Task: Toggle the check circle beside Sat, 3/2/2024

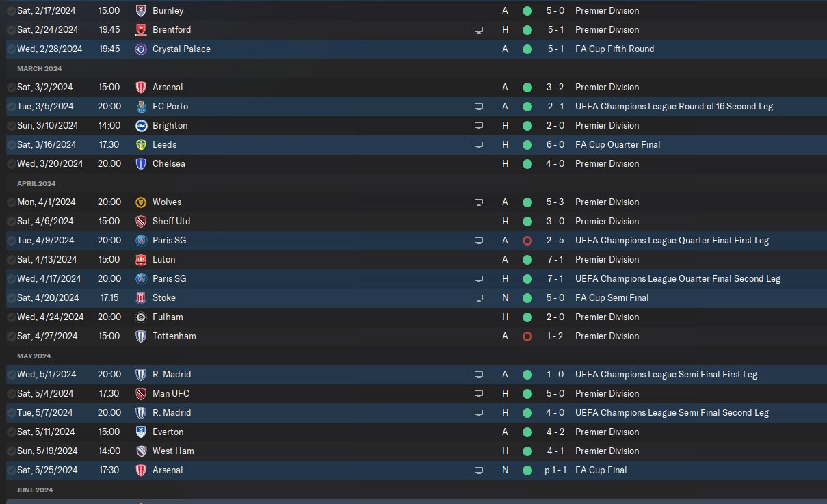Action: (x=11, y=88)
